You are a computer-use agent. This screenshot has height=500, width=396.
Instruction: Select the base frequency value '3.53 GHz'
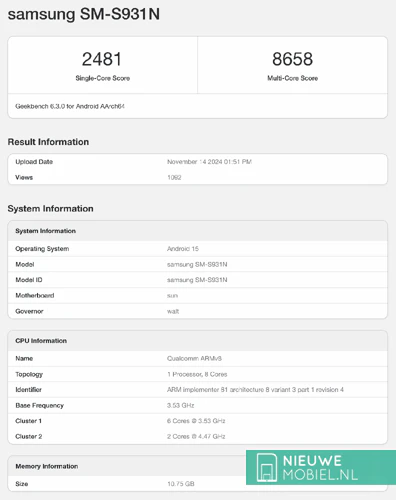coord(181,406)
